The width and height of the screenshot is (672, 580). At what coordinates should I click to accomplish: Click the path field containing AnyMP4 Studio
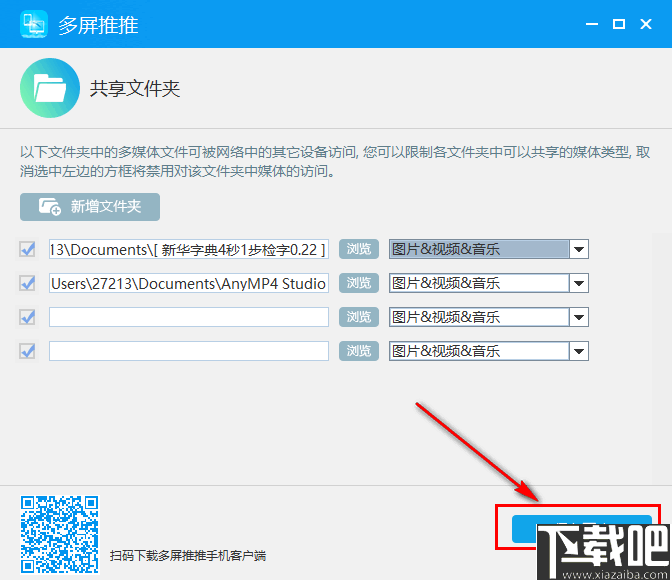(x=189, y=283)
